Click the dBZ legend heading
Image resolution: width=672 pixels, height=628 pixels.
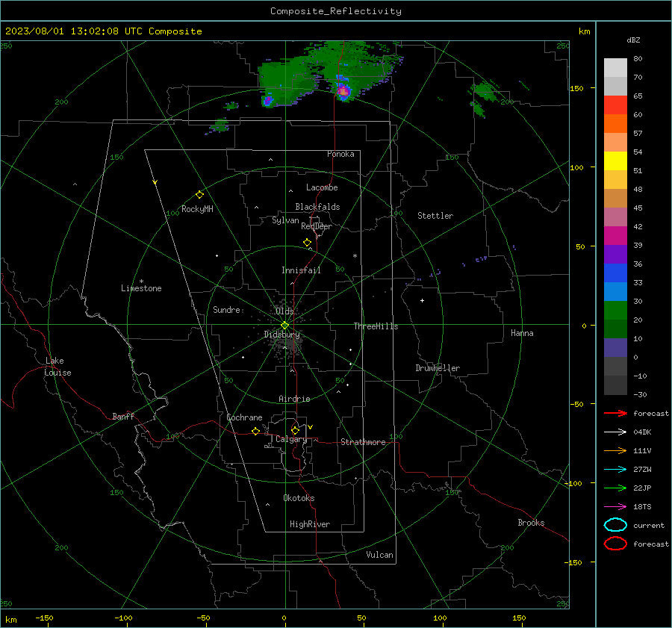[x=633, y=40]
